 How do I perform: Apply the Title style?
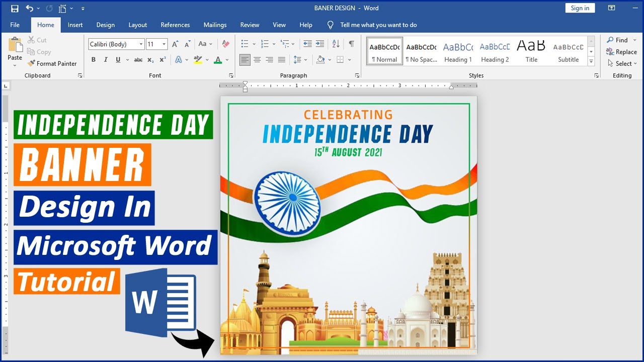point(531,52)
